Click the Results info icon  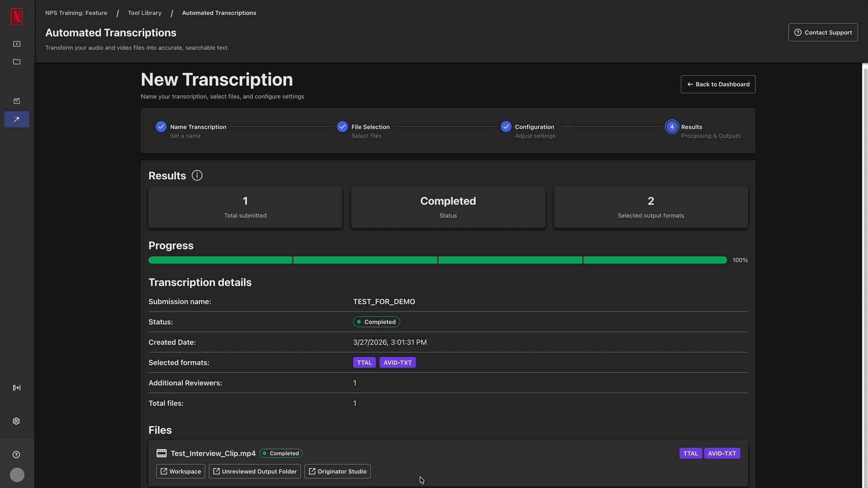click(x=197, y=175)
